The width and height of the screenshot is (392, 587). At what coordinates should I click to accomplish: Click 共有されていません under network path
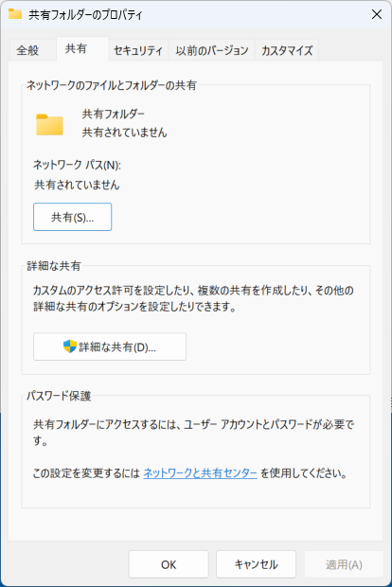77,185
